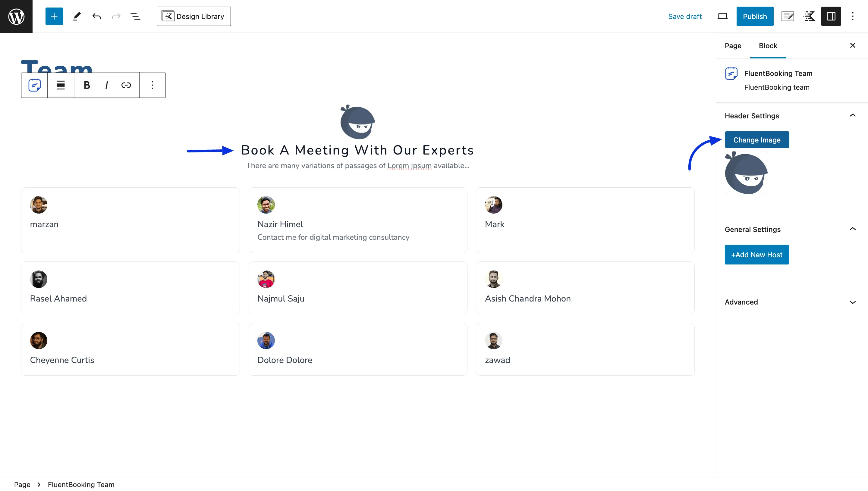Click zawad's avatar photo

click(493, 341)
